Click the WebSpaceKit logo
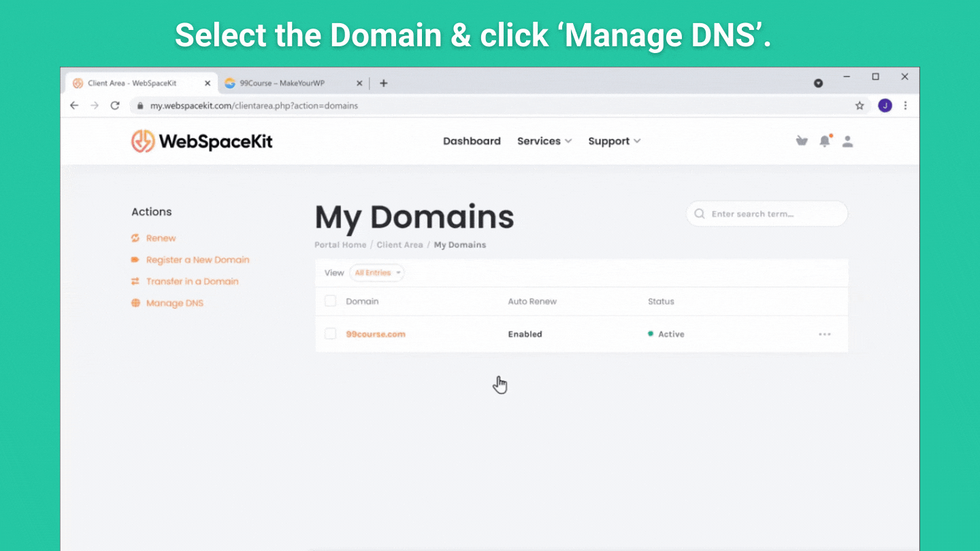 click(x=202, y=141)
